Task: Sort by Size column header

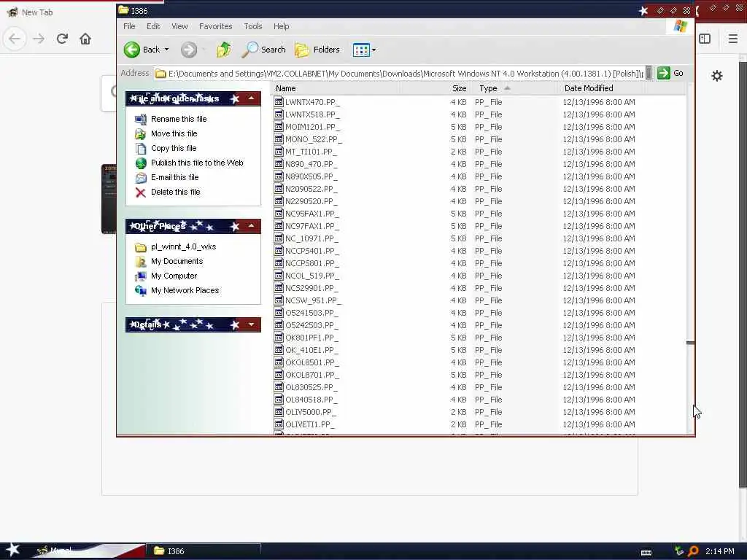Action: 436,88
